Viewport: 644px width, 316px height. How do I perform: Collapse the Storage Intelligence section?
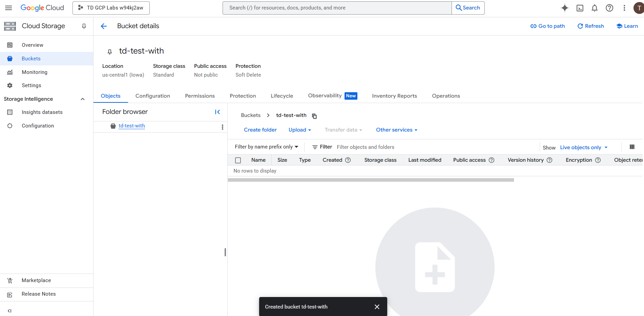point(82,99)
